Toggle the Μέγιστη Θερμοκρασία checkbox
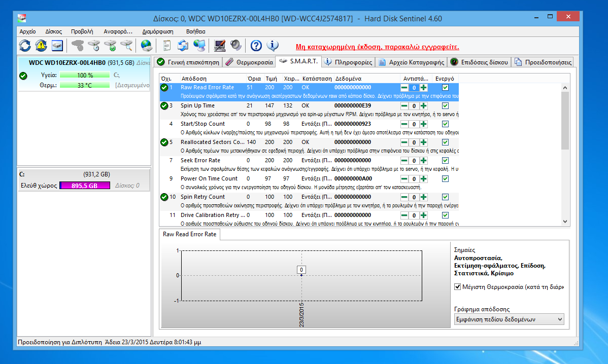The image size is (608, 364). [x=458, y=287]
